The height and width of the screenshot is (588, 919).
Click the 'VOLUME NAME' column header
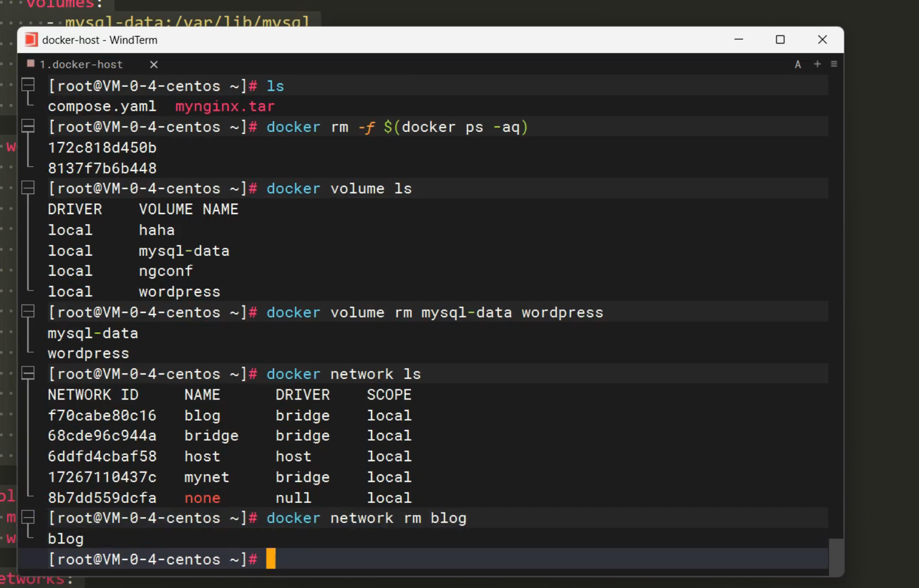[188, 209]
